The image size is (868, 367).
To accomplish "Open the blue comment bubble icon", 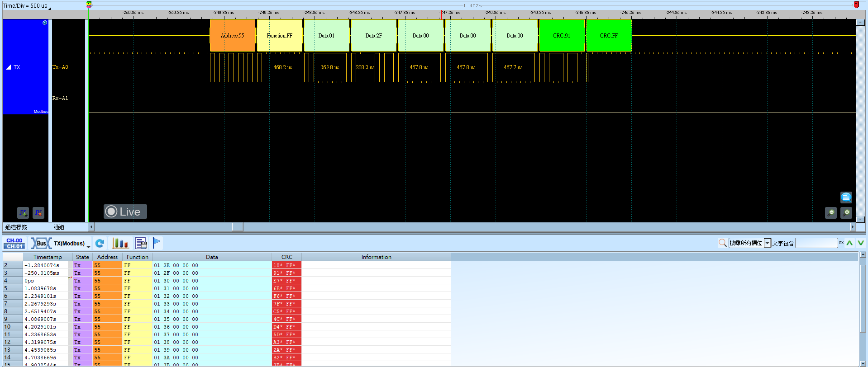I will 846,198.
